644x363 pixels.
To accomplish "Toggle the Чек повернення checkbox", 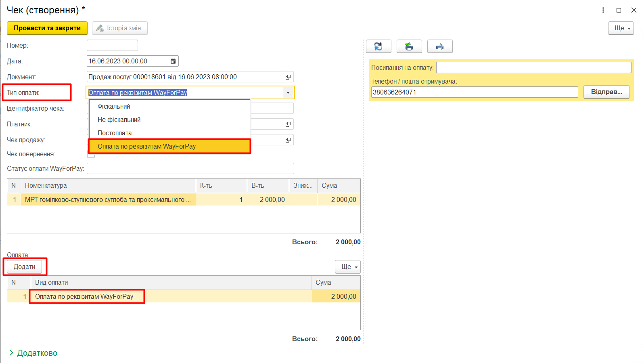I will (x=91, y=155).
